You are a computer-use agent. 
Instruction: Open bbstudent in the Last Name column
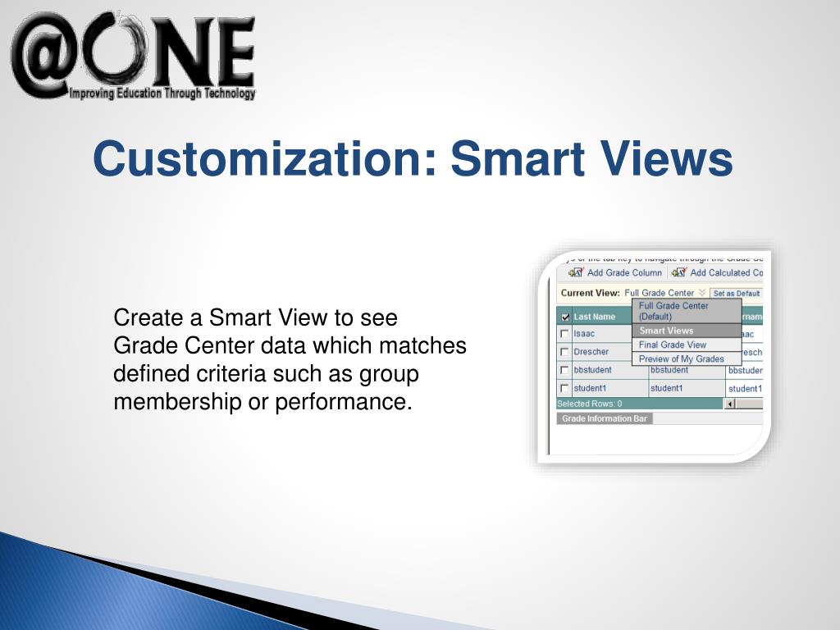(592, 370)
